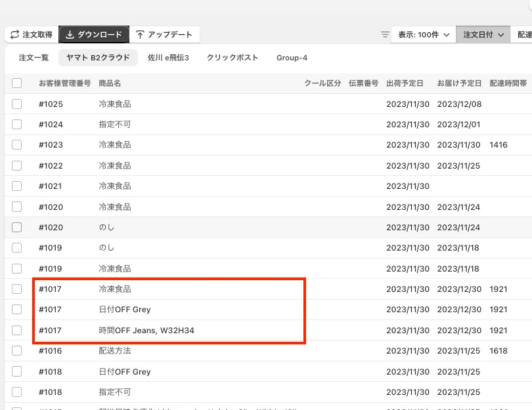Open the クリックポスト tab

[x=233, y=58]
